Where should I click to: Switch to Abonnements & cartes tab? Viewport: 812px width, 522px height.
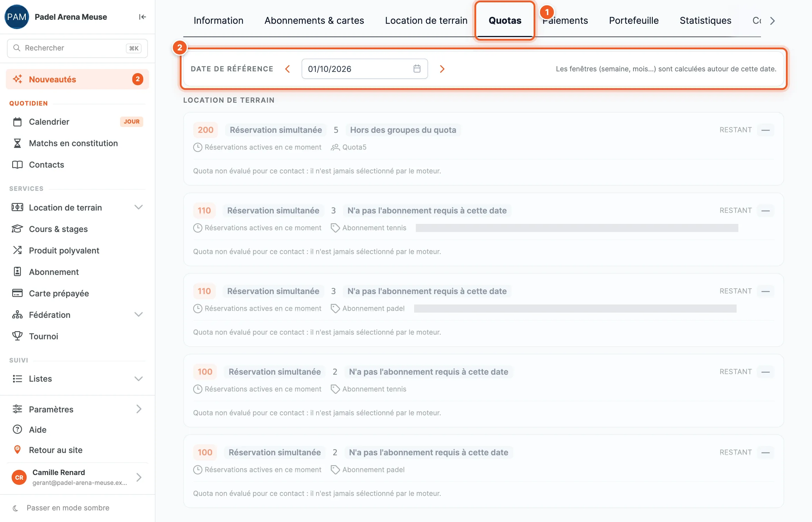tap(314, 21)
